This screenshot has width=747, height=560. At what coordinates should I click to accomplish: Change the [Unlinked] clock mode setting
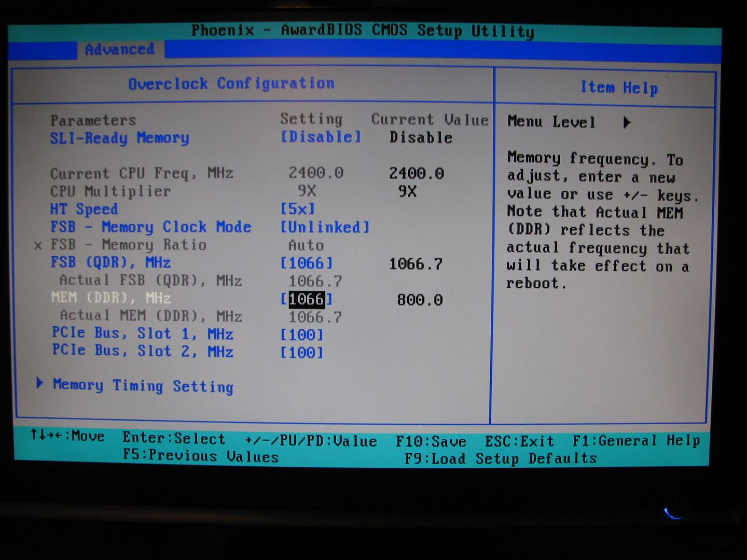point(325,227)
